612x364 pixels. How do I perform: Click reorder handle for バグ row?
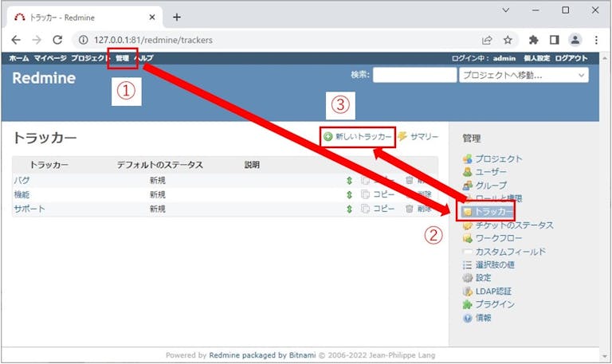(x=349, y=180)
